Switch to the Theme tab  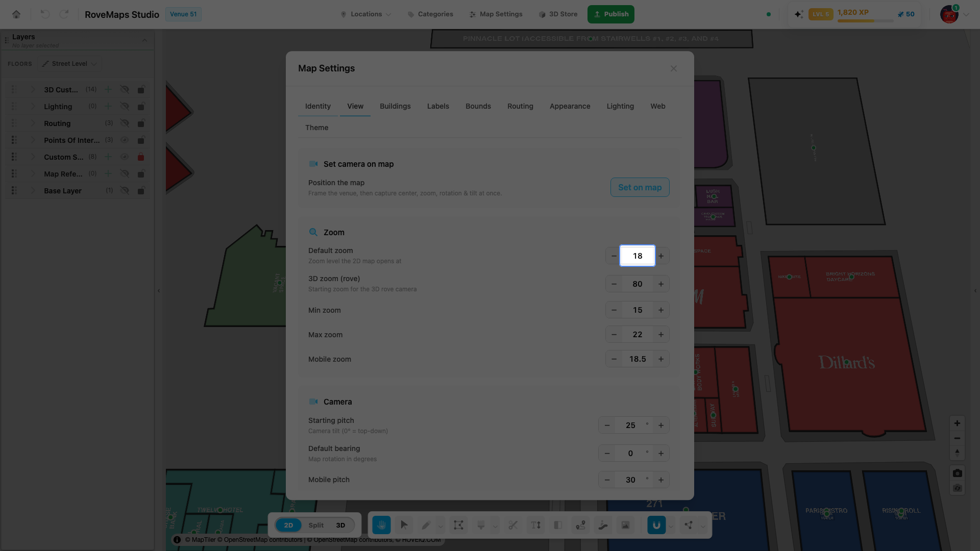(x=316, y=128)
